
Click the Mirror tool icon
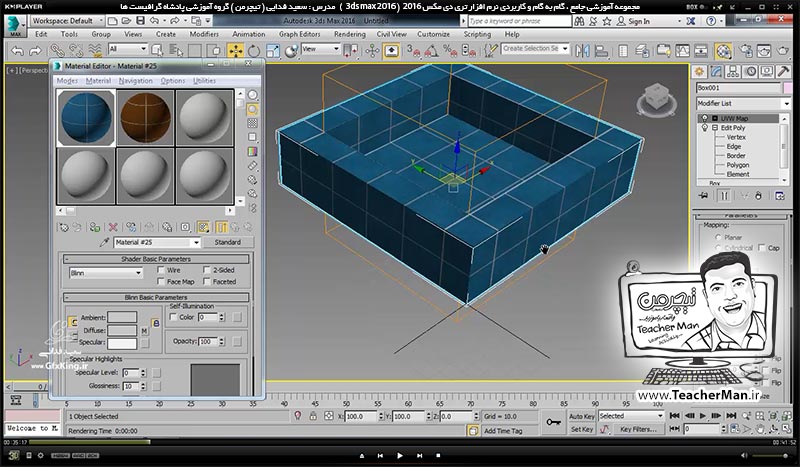tap(582, 51)
